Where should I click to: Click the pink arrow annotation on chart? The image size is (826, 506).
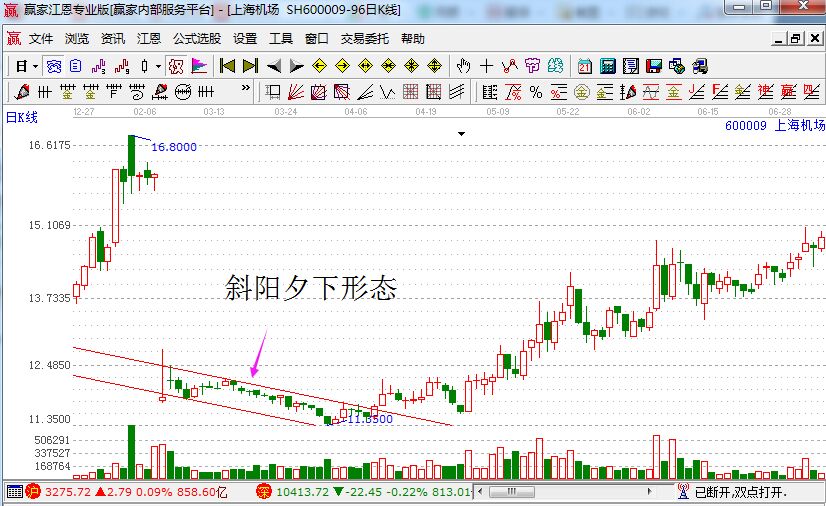coord(258,355)
